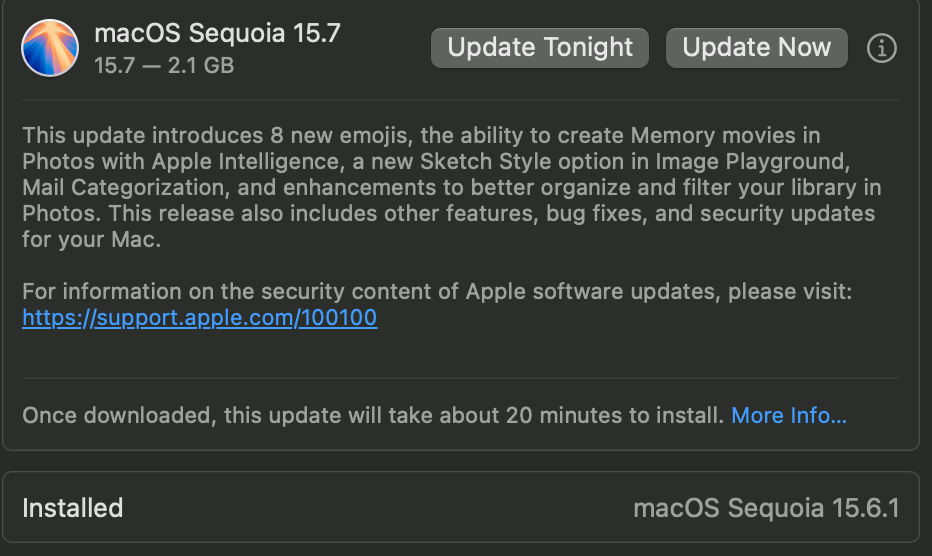Click the for your Mac. text
Viewport: 932px width, 556px height.
(91, 239)
